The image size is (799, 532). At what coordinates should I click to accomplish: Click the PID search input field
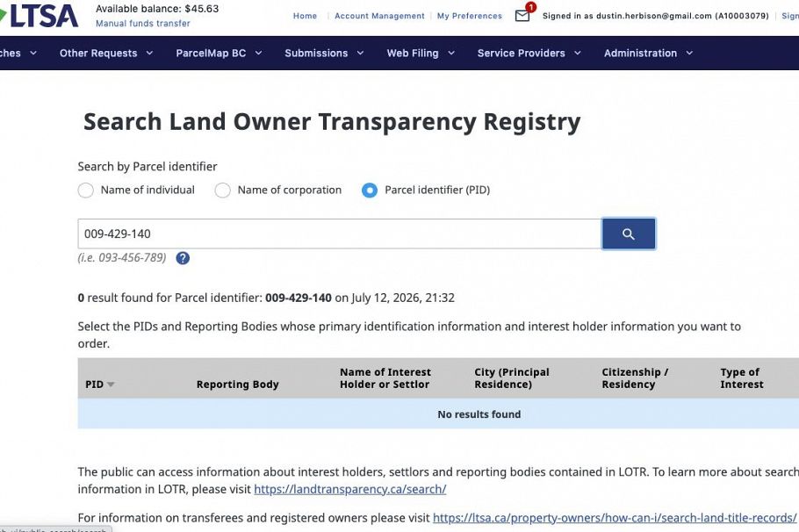[340, 234]
